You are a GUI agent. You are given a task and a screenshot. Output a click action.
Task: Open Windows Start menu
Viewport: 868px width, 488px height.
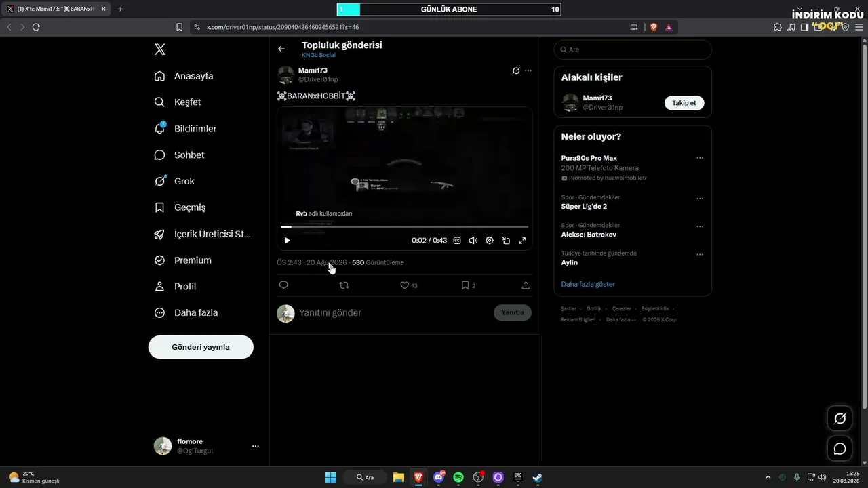[330, 477]
